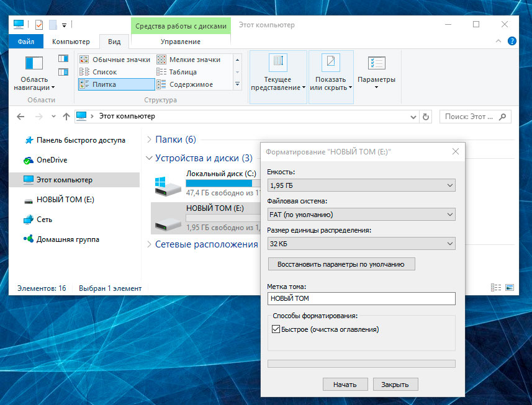Select Обычные значки view layout
This screenshot has height=405, width=532.
115,60
